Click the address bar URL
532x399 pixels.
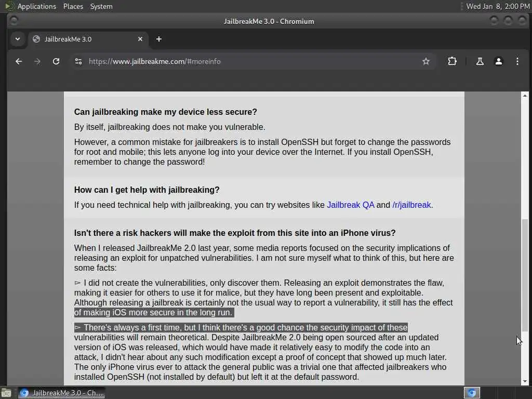155,61
